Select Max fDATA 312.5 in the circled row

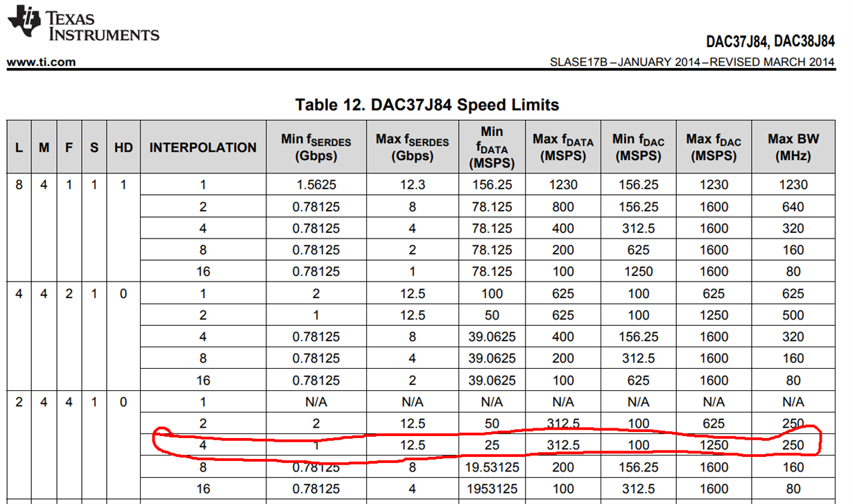(563, 446)
